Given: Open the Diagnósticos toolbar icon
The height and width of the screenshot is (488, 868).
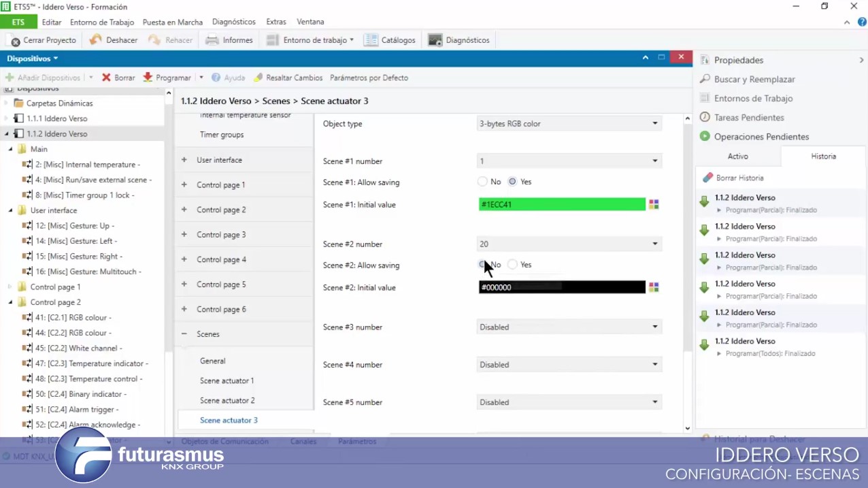Looking at the screenshot, I should pyautogui.click(x=435, y=40).
